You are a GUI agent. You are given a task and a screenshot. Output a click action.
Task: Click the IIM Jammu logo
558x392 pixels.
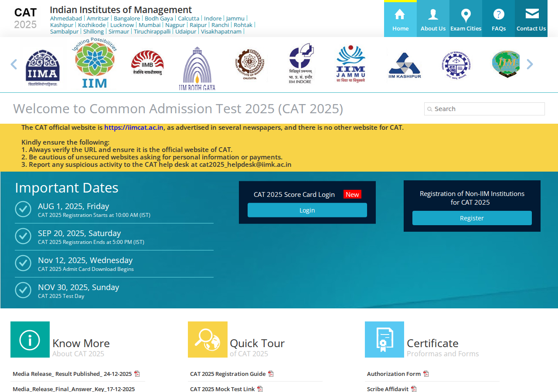351,64
